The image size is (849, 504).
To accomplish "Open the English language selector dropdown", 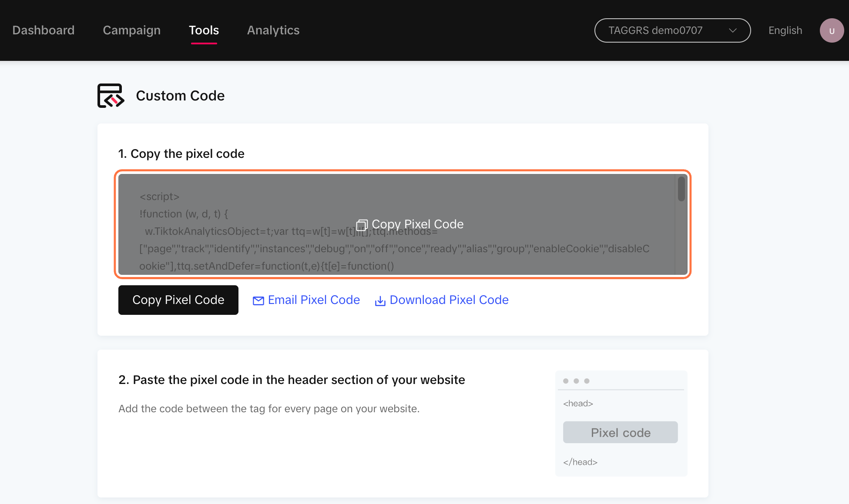I will point(784,30).
